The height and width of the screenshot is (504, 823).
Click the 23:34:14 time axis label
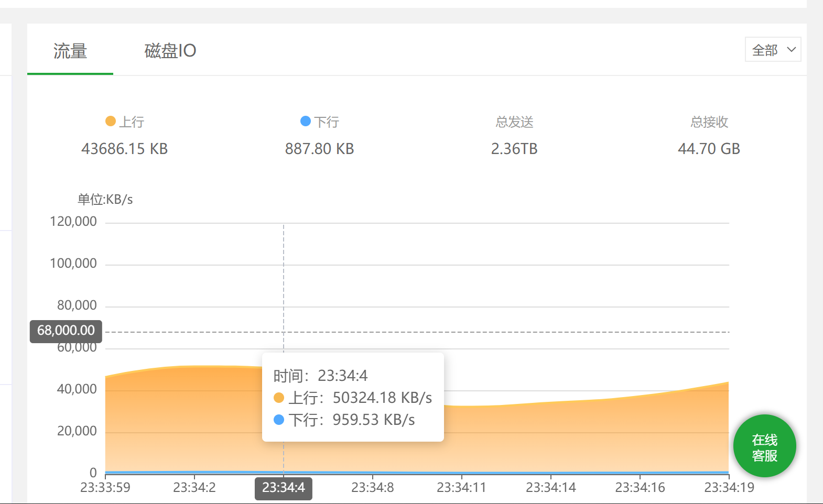(x=551, y=488)
